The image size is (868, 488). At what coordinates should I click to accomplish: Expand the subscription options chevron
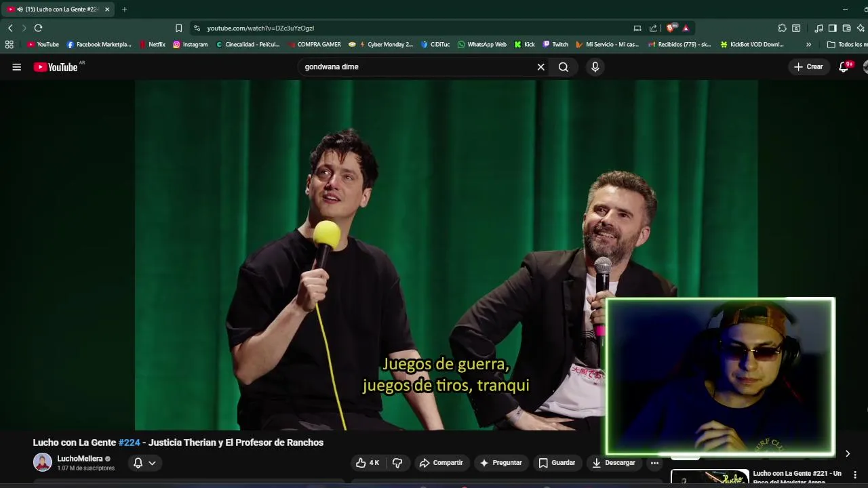152,463
